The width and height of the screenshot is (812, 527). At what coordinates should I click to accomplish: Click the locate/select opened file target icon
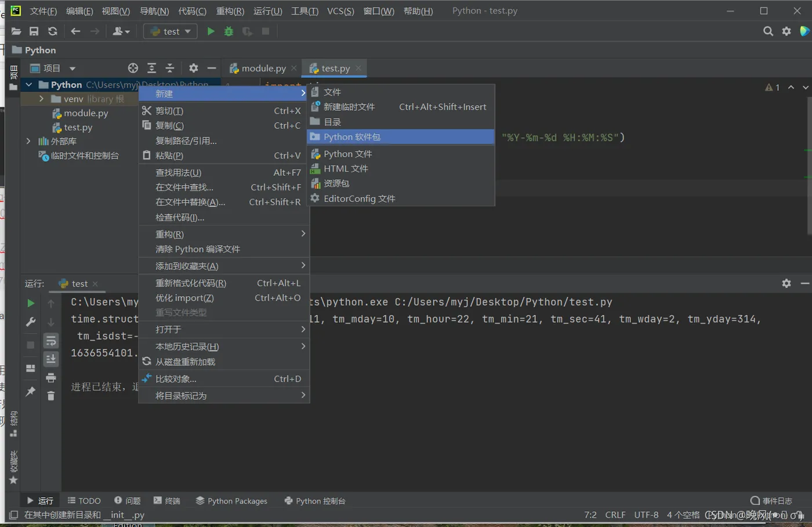click(133, 68)
